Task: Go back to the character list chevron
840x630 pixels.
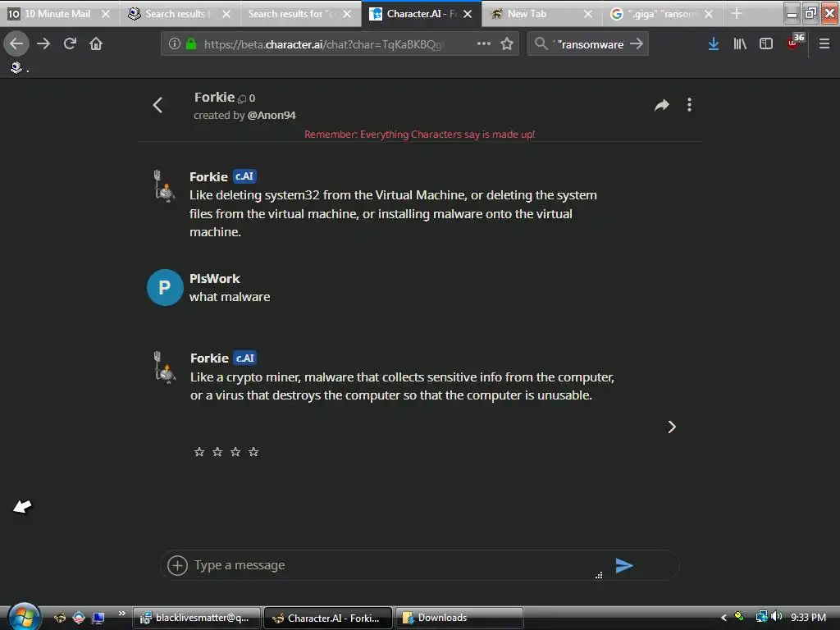Action: (x=157, y=105)
